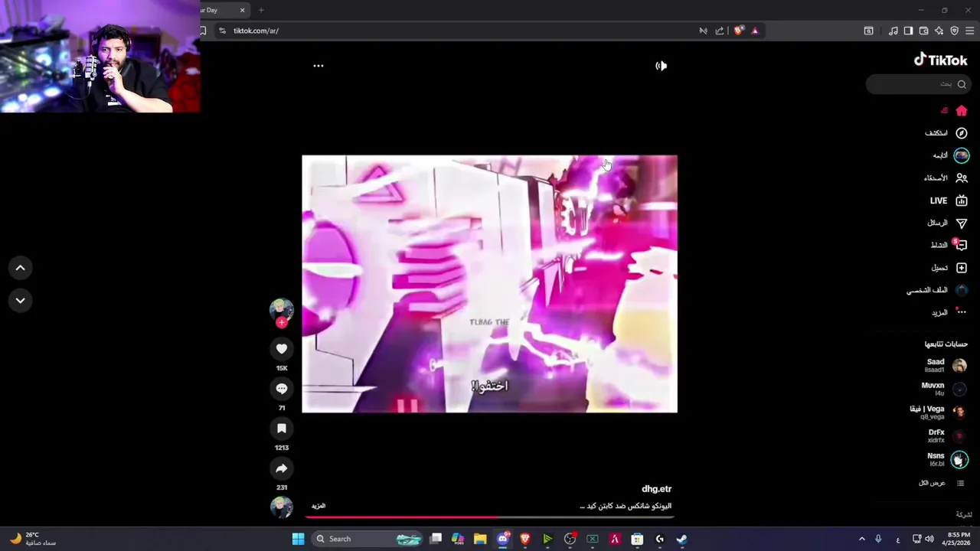Go to next video down chevron

(21, 301)
